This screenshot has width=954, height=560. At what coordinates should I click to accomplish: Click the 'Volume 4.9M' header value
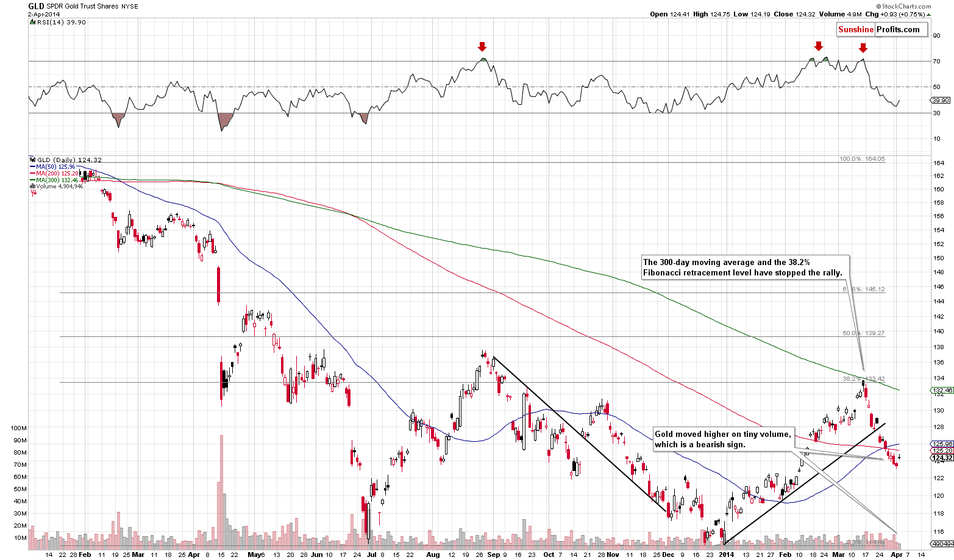click(841, 15)
